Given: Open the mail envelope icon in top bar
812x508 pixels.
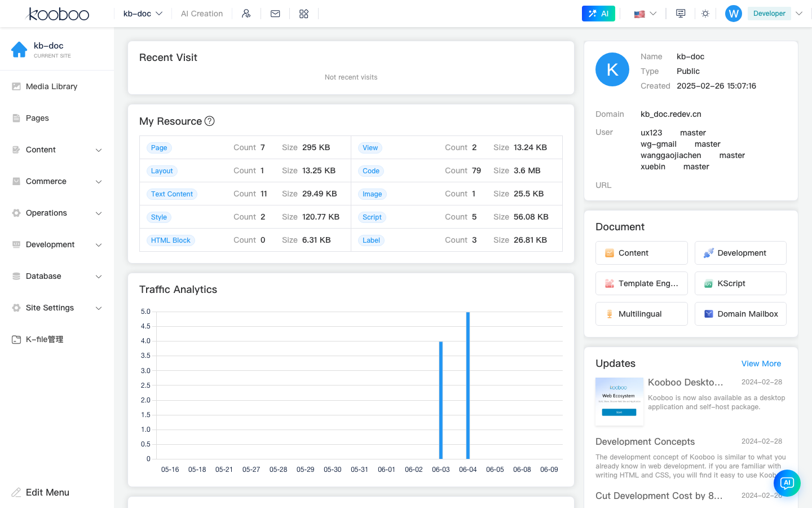Looking at the screenshot, I should [x=275, y=14].
